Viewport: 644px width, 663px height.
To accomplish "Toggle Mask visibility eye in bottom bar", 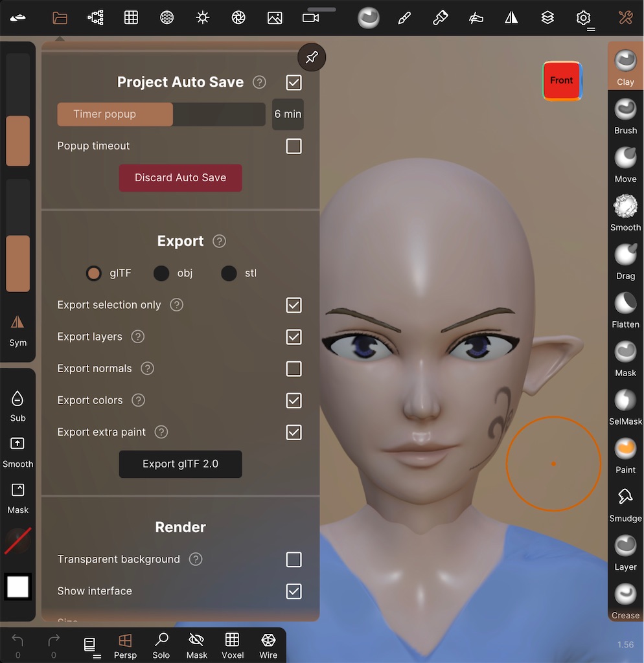I will [x=197, y=646].
